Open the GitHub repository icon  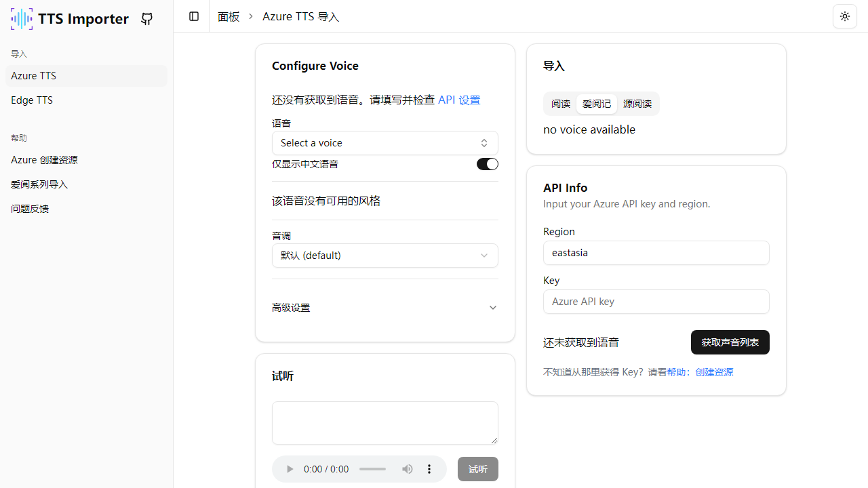pyautogui.click(x=146, y=19)
